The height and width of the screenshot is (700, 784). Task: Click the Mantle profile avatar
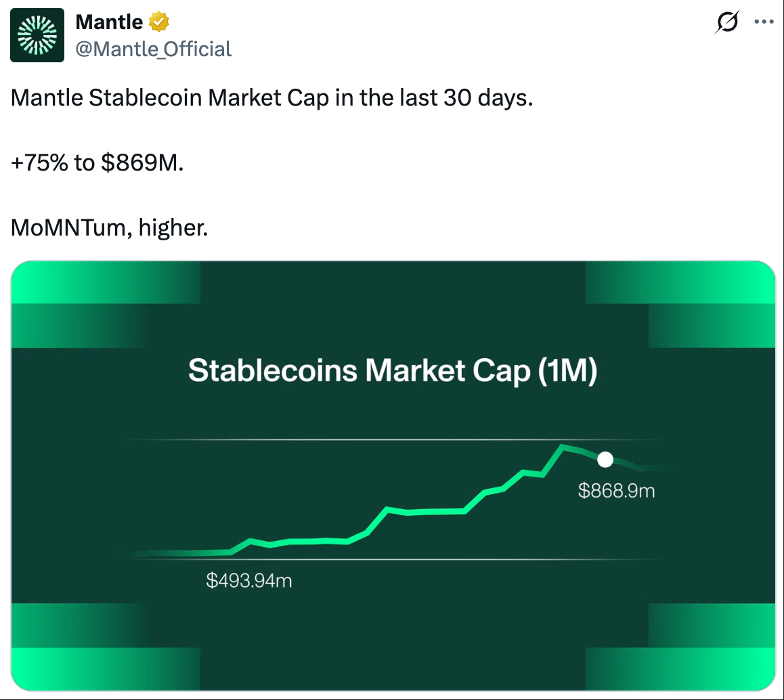37,35
